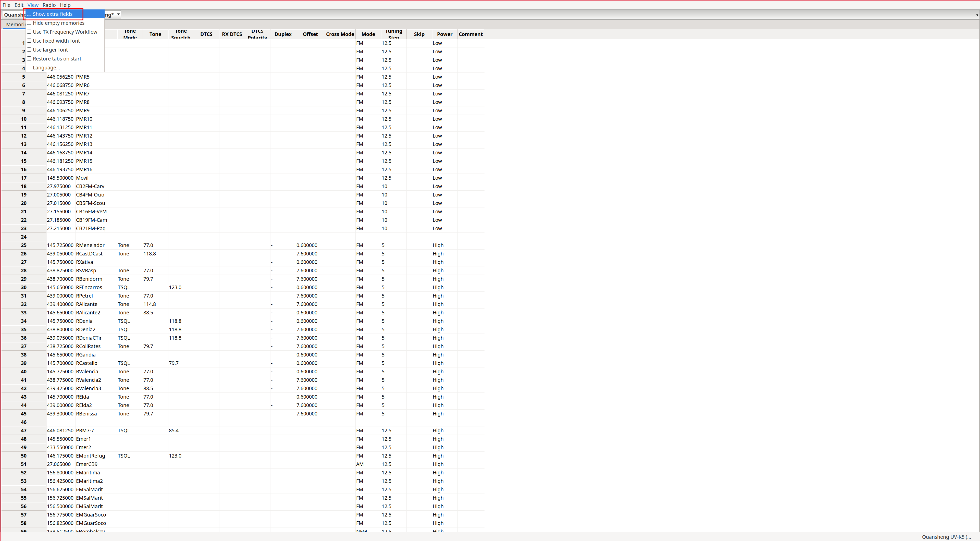Turn on Use larger font

click(50, 50)
